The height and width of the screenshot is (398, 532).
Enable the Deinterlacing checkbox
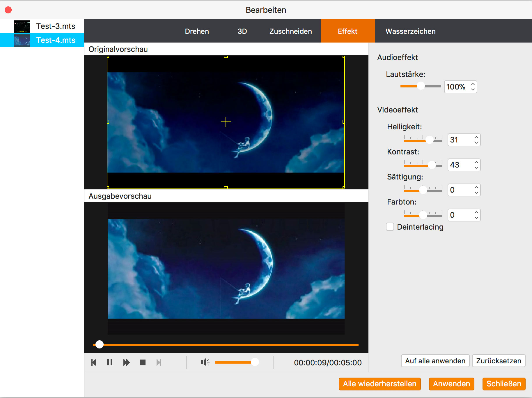390,227
